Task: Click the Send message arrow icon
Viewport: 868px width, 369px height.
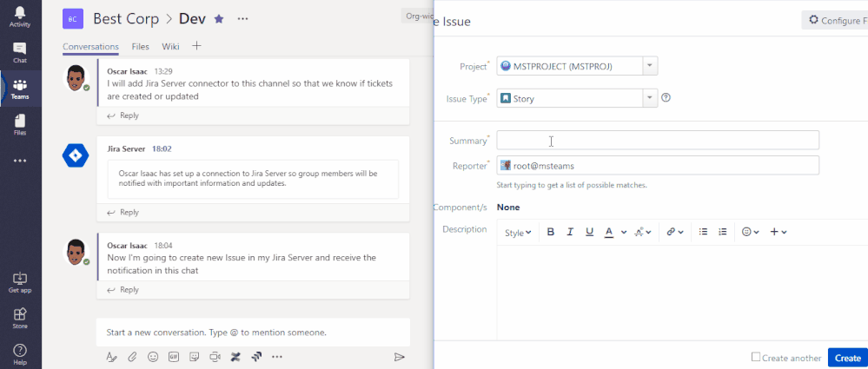Action: [399, 357]
